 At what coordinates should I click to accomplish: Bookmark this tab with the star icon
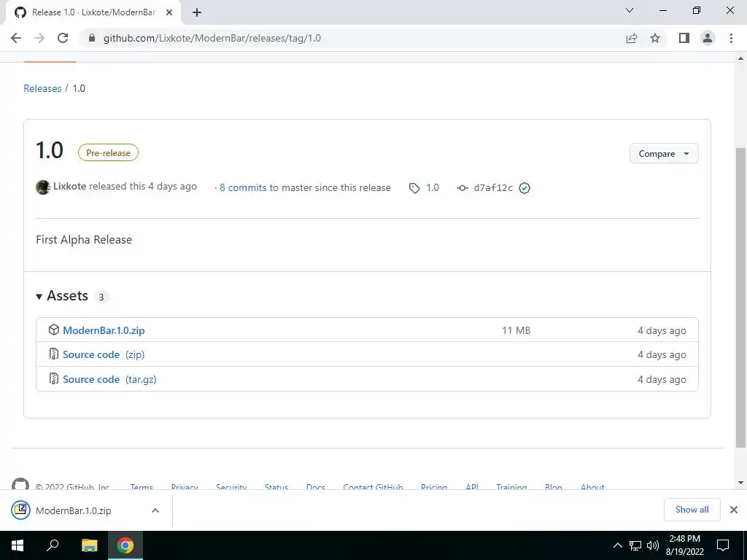point(655,38)
